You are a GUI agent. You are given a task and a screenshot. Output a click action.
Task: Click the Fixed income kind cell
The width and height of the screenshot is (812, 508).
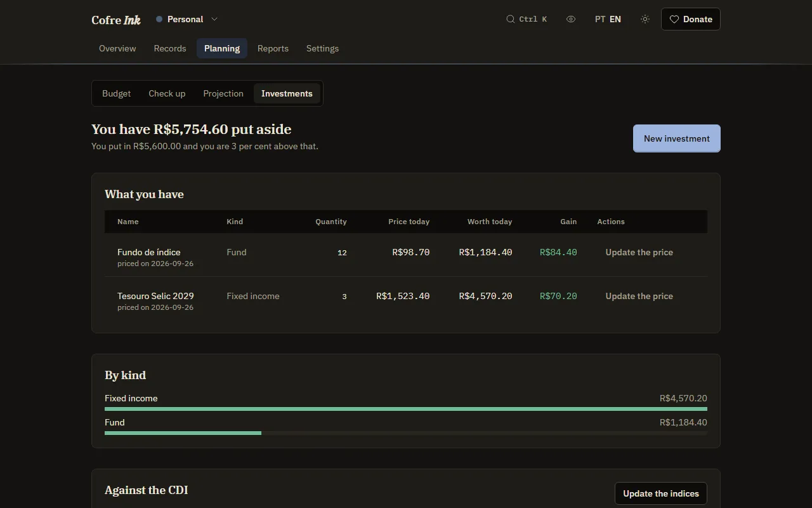[253, 296]
